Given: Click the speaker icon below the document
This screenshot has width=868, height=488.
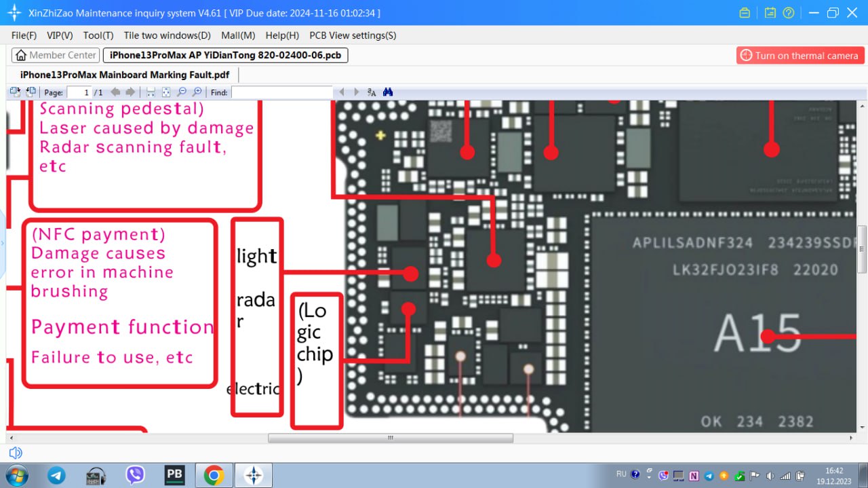Looking at the screenshot, I should [16, 453].
